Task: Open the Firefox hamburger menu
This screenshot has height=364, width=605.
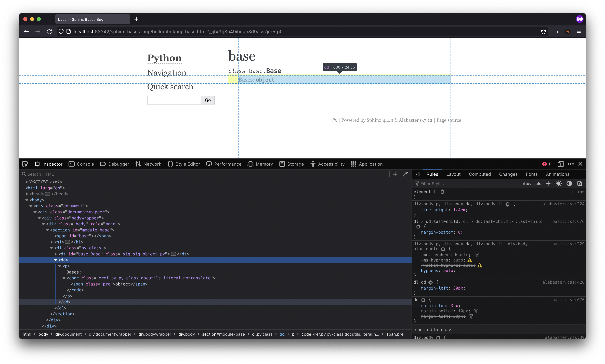Action: [578, 32]
